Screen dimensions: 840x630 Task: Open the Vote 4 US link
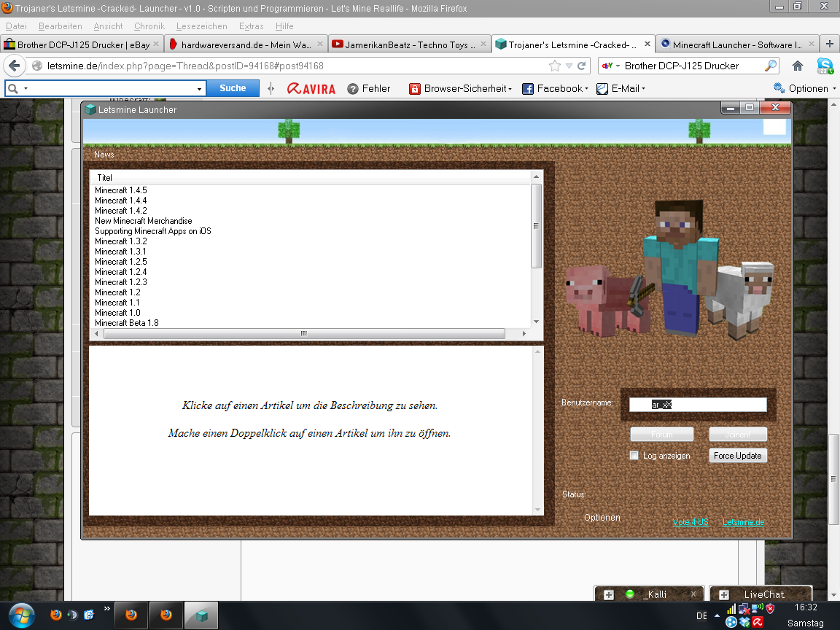[690, 522]
